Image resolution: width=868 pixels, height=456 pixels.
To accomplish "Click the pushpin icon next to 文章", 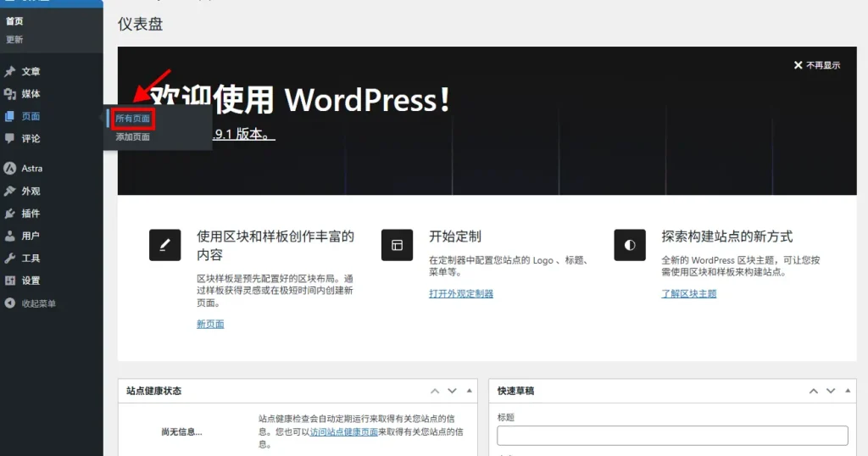I will (x=10, y=71).
